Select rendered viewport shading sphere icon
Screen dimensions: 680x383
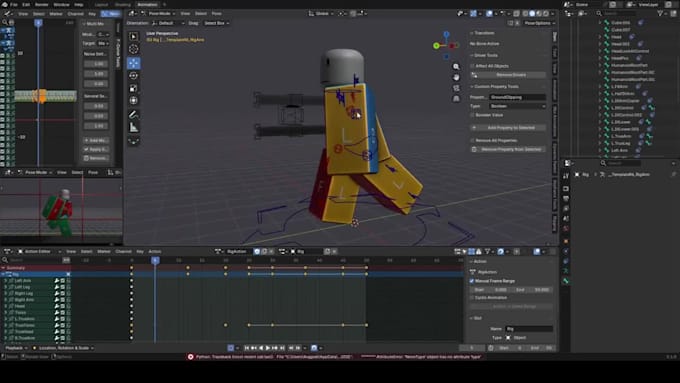pyautogui.click(x=546, y=14)
